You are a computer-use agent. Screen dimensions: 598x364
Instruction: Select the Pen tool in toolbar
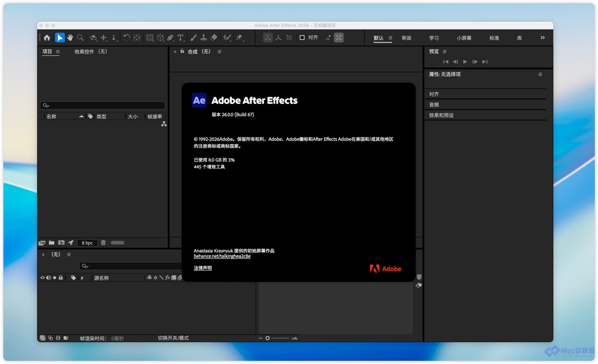click(170, 38)
